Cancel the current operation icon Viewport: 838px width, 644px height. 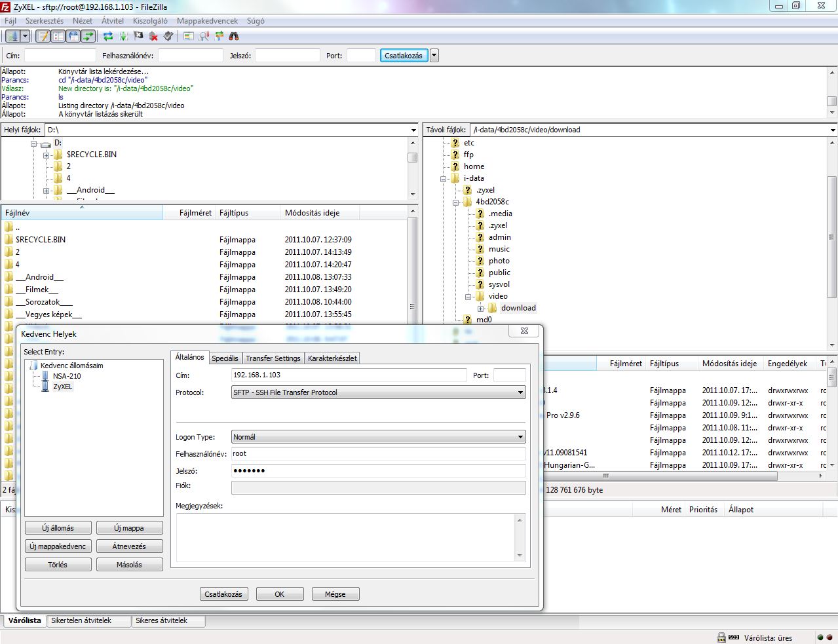[138, 37]
